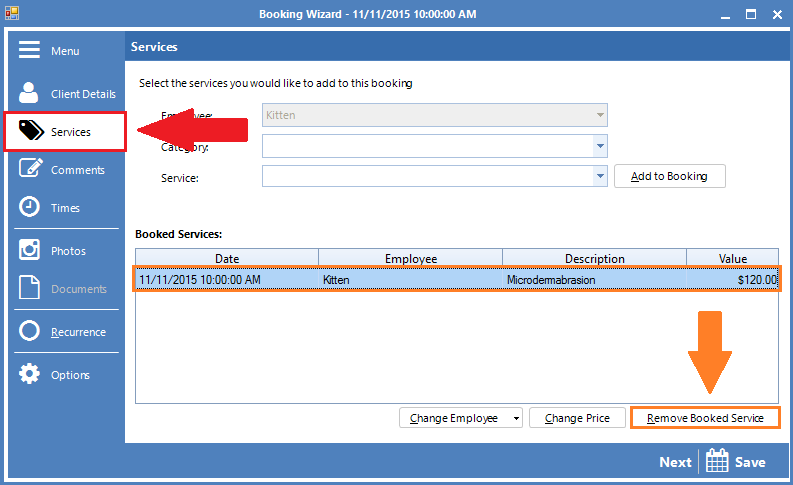Open the Times clock icon
The height and width of the screenshot is (485, 793).
coord(30,208)
